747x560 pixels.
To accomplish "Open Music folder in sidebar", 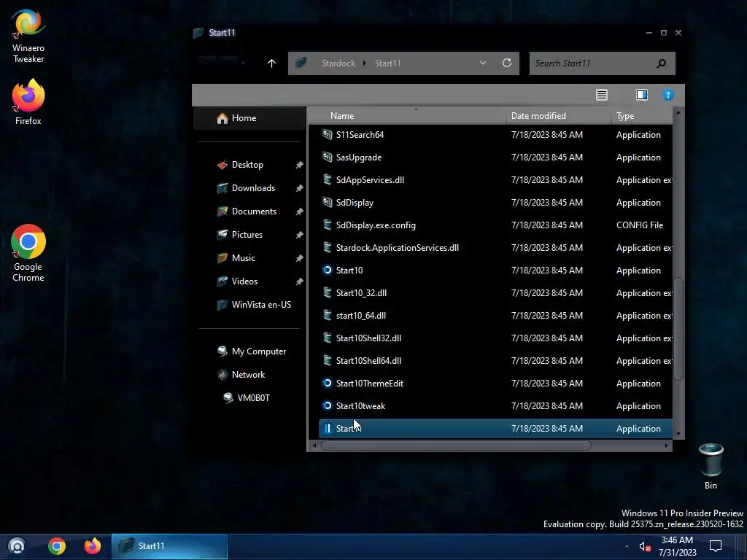I will [243, 258].
